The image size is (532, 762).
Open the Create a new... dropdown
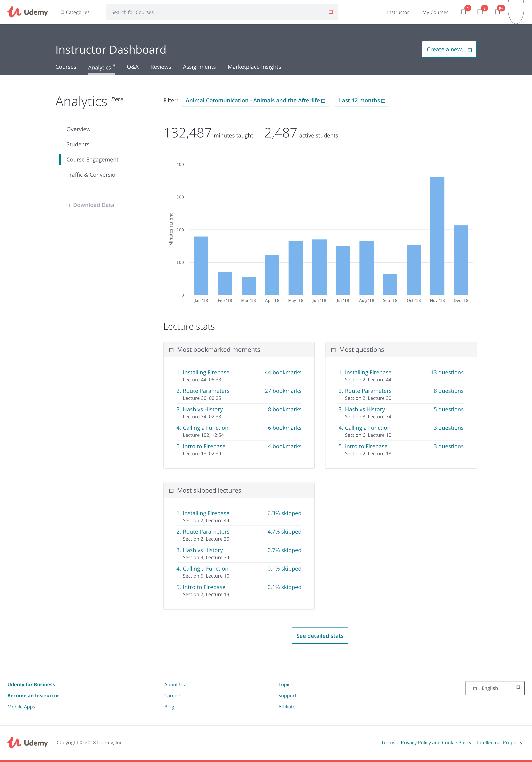449,50
